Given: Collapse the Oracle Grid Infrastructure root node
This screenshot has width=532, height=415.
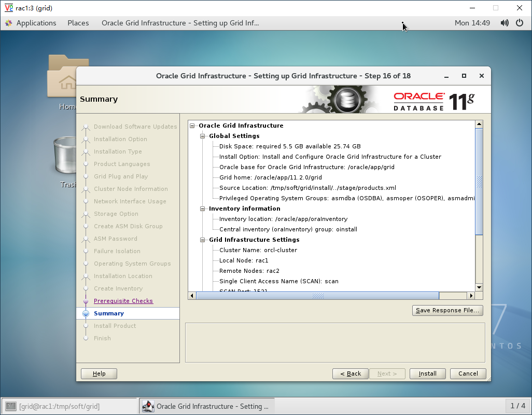Looking at the screenshot, I should click(192, 126).
